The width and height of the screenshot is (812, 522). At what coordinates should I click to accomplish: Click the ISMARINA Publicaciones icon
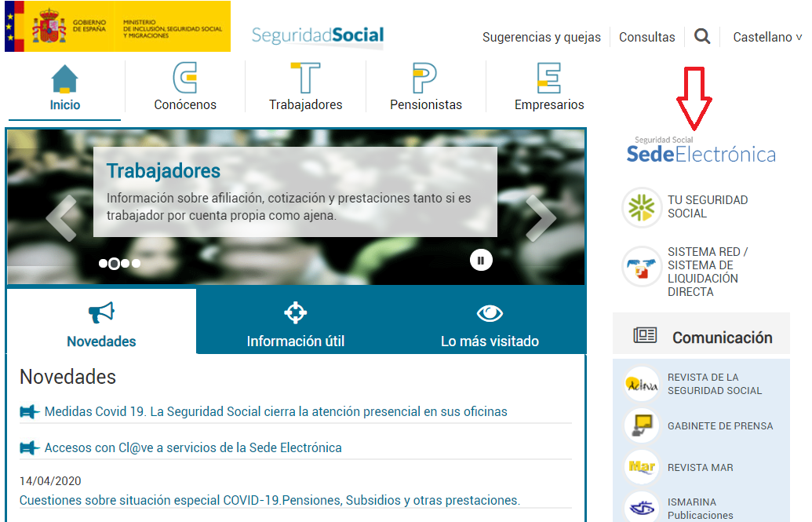pos(642,507)
